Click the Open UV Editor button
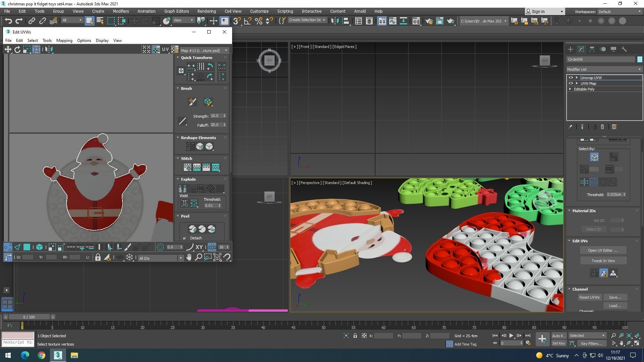The width and height of the screenshot is (644, 362). pyautogui.click(x=603, y=250)
